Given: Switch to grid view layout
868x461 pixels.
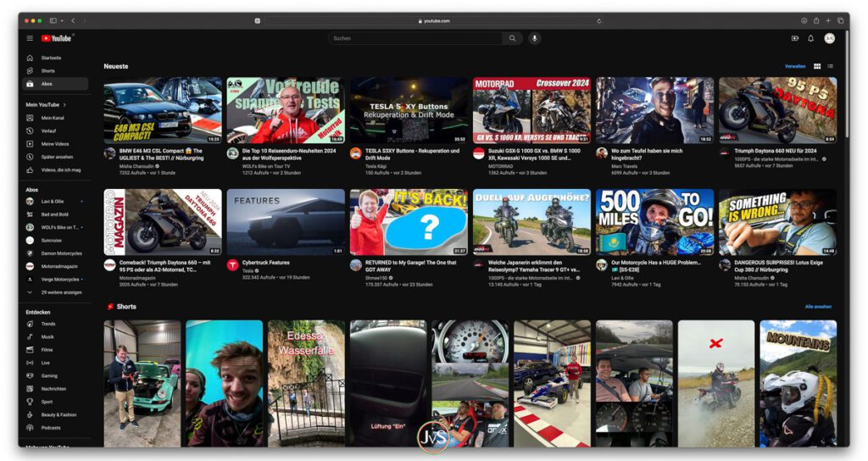Looking at the screenshot, I should (817, 66).
